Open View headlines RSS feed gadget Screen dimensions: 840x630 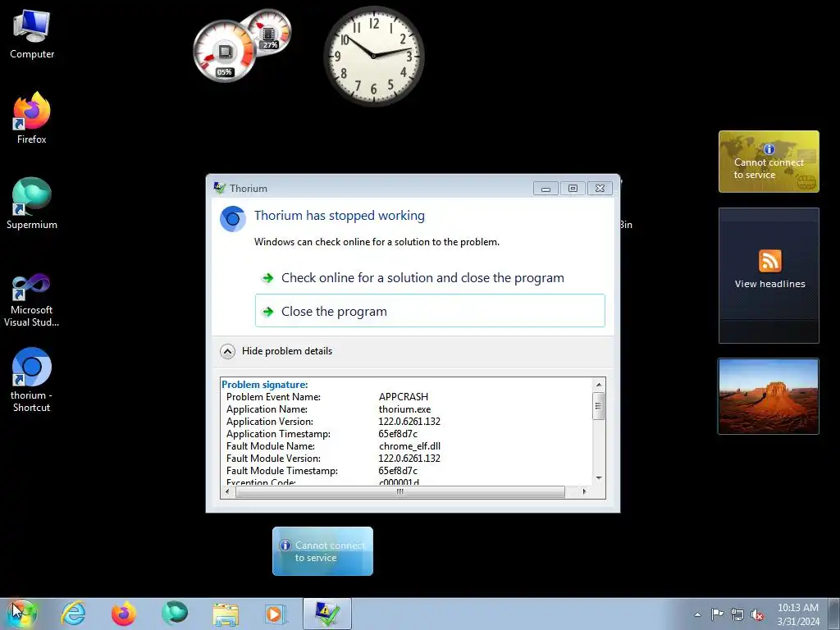click(769, 276)
